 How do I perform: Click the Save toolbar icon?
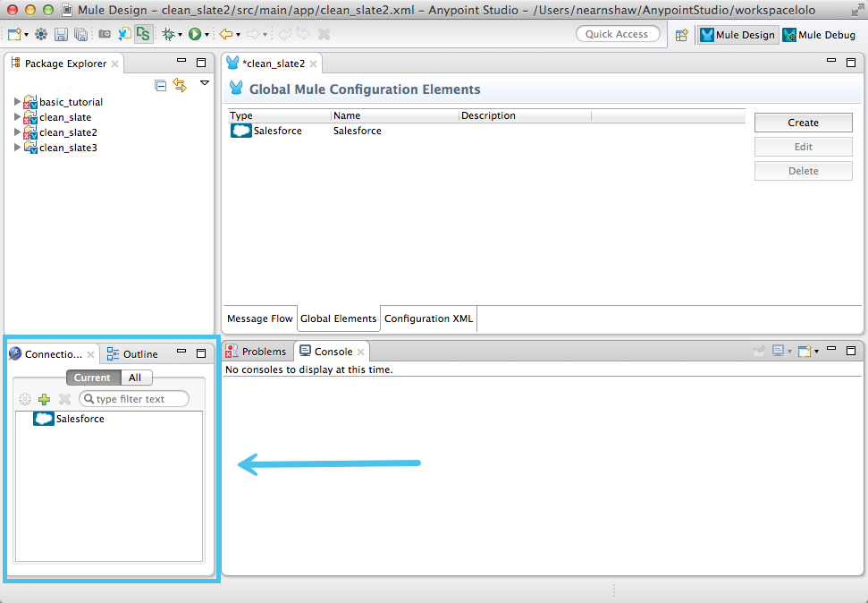[x=60, y=34]
